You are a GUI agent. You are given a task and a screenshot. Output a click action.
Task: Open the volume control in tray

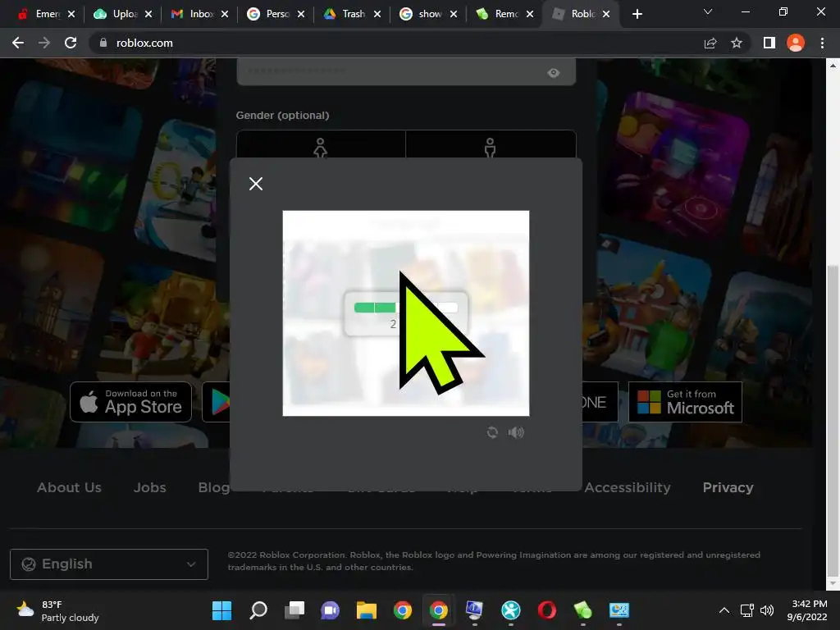click(767, 610)
